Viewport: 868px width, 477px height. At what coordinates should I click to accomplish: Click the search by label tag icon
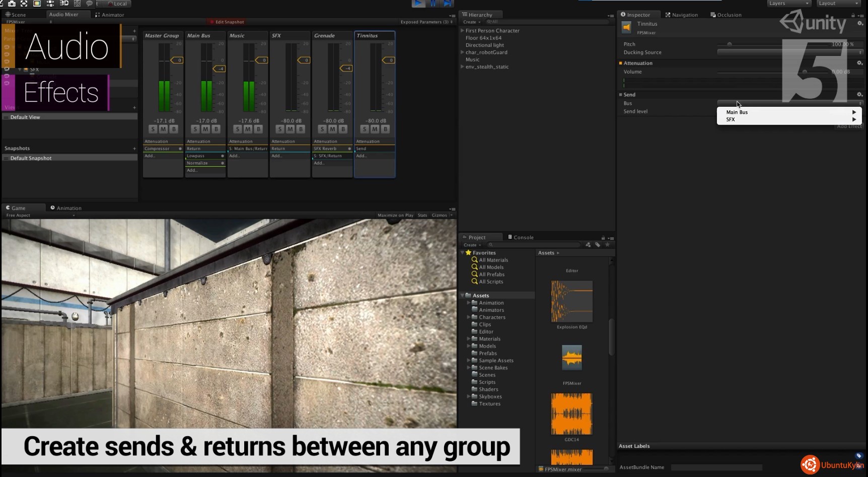point(598,245)
